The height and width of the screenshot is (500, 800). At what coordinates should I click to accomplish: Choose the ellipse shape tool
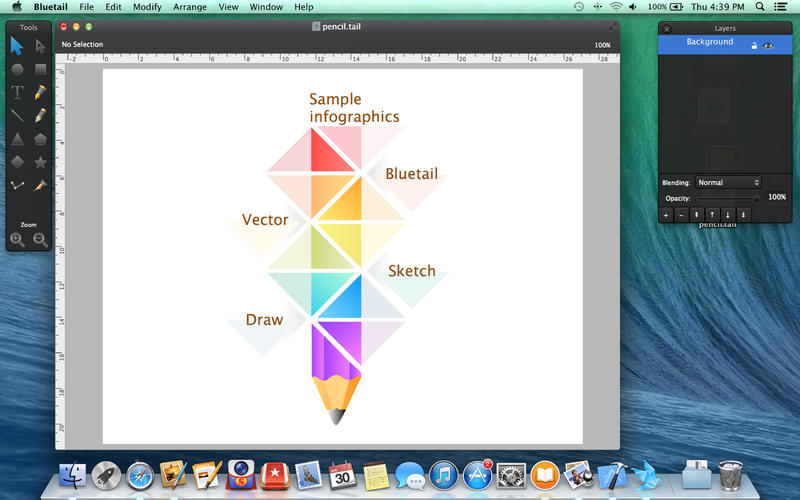[x=17, y=69]
